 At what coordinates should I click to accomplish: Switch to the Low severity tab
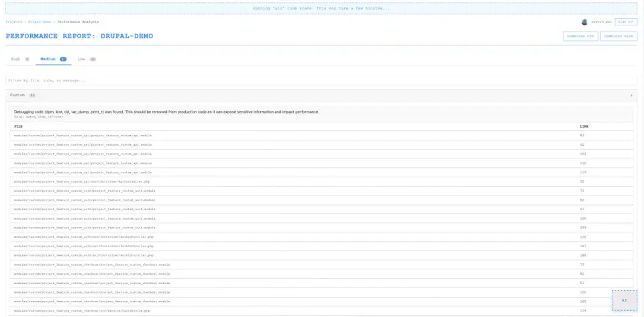pos(87,59)
